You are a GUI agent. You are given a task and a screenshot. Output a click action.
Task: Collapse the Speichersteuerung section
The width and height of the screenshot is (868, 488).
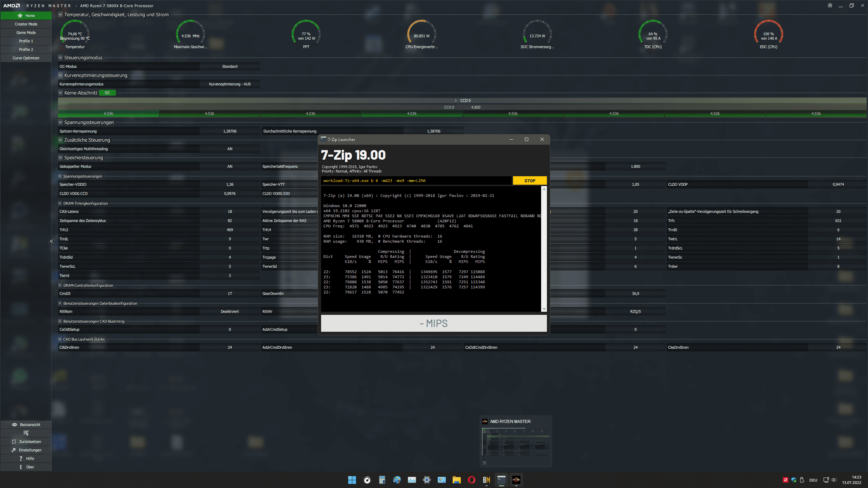click(x=60, y=158)
